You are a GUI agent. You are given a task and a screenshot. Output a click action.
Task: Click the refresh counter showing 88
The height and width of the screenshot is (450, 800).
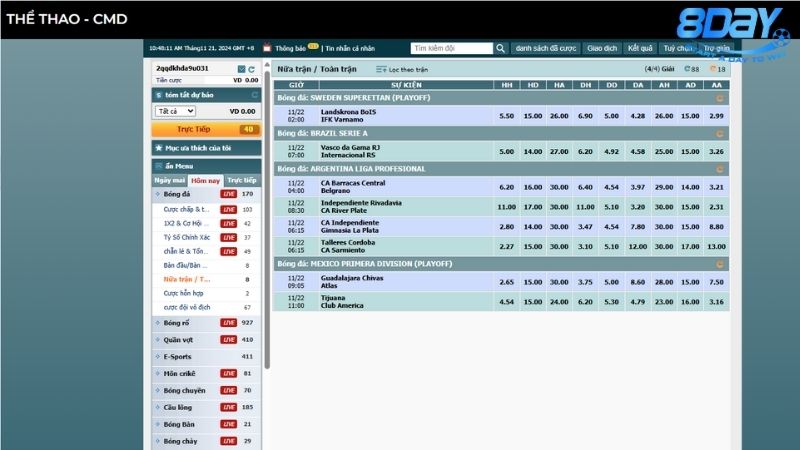click(692, 69)
